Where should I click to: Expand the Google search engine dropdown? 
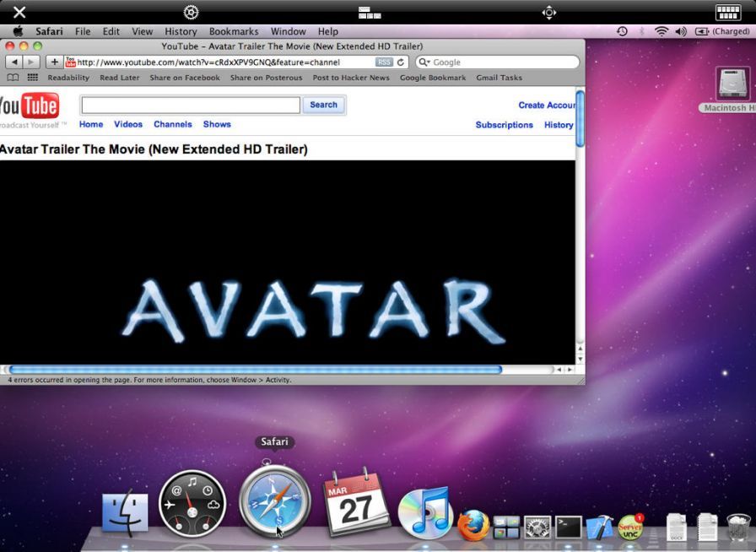(x=425, y=62)
